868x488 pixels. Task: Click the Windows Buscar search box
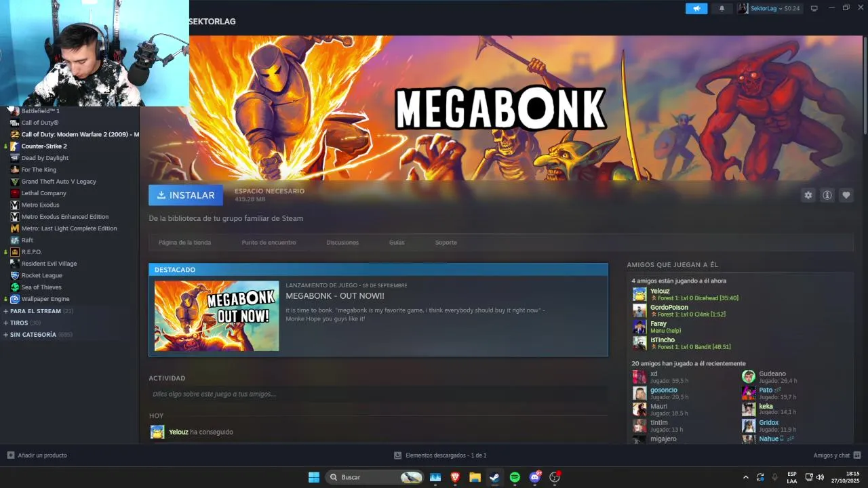pyautogui.click(x=374, y=477)
